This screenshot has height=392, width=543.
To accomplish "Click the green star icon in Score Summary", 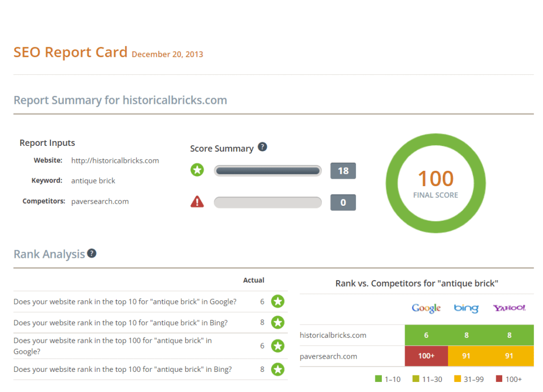I will tap(197, 170).
